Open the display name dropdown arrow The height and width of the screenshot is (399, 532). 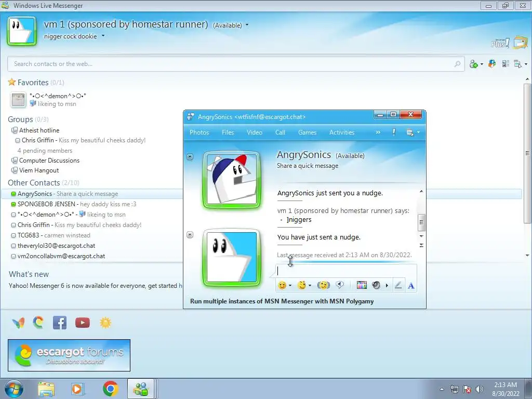pos(247,25)
